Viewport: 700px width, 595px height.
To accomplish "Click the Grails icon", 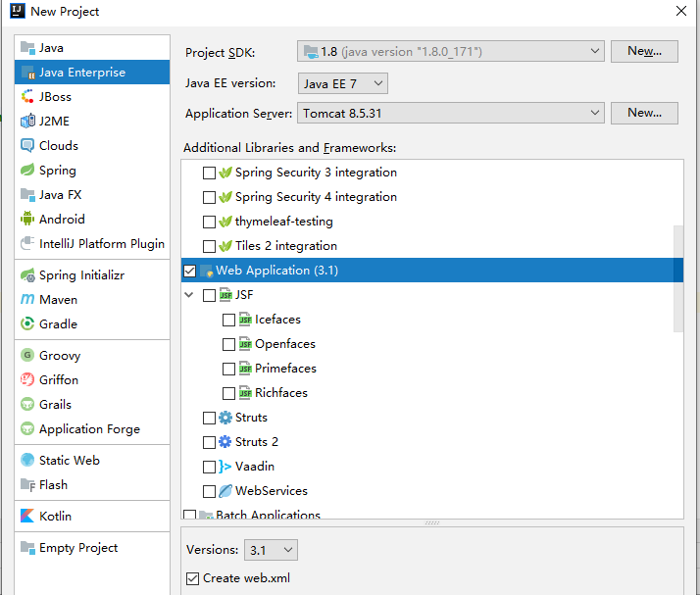I will (x=27, y=404).
